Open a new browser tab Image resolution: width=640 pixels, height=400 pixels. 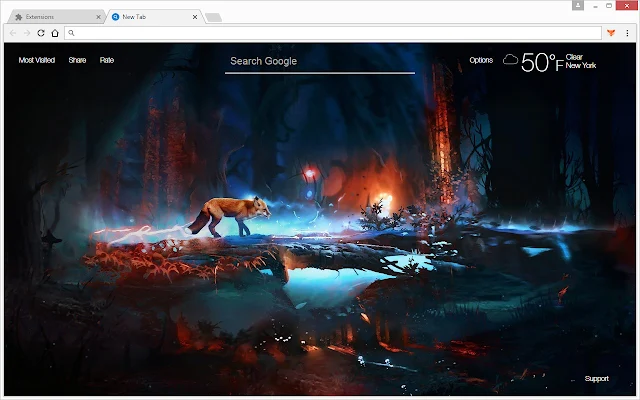[213, 17]
